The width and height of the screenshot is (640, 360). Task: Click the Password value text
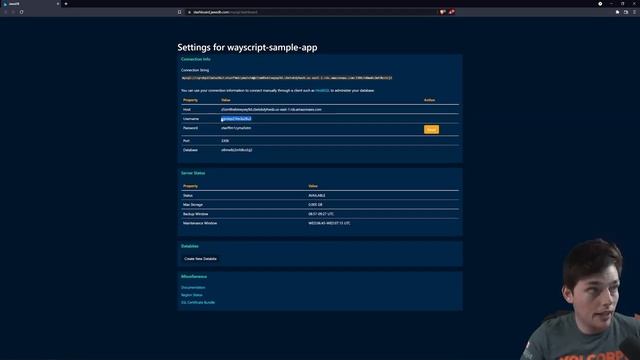(236, 128)
